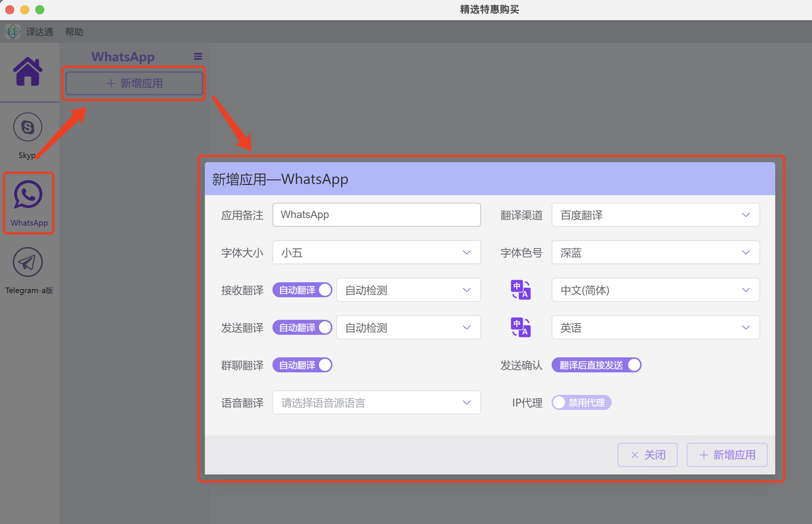Toggle 接收翻译 自动翻译 switch

(x=302, y=290)
